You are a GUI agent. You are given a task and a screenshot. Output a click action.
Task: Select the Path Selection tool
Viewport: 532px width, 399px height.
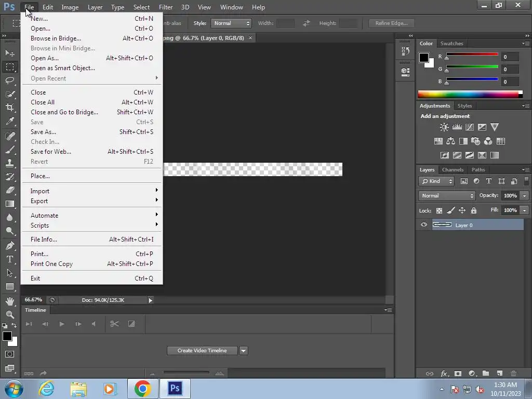coord(10,273)
